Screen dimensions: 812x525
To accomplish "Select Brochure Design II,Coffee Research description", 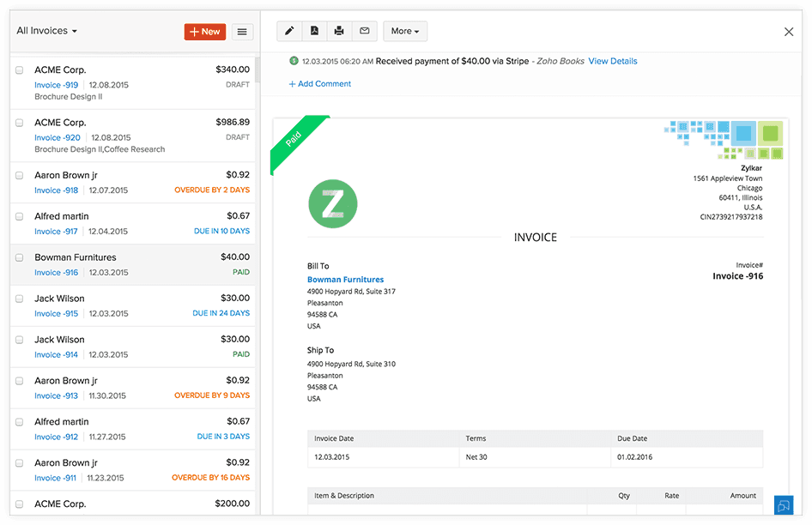I will coord(100,149).
